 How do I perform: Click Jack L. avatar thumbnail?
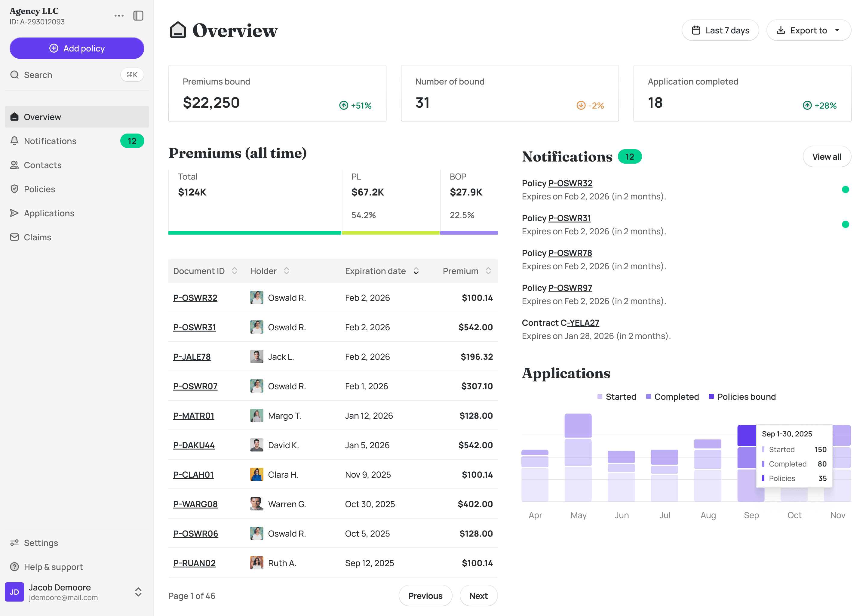pos(257,356)
